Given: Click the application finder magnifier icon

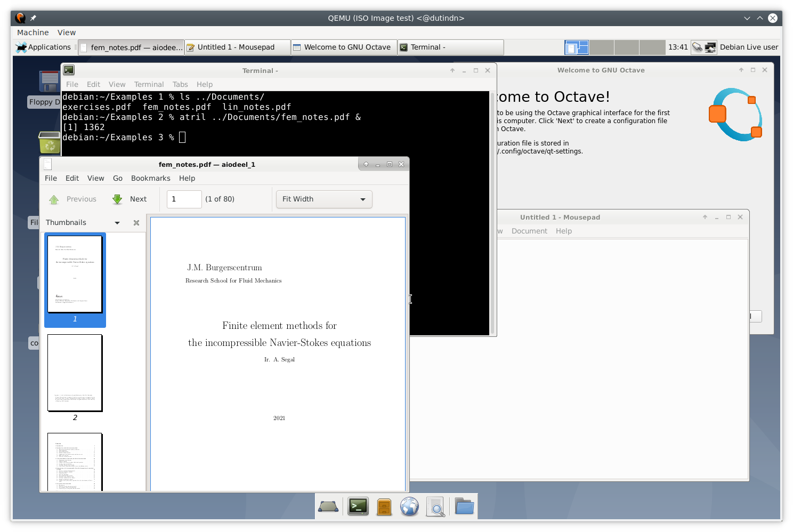Looking at the screenshot, I should pos(435,506).
